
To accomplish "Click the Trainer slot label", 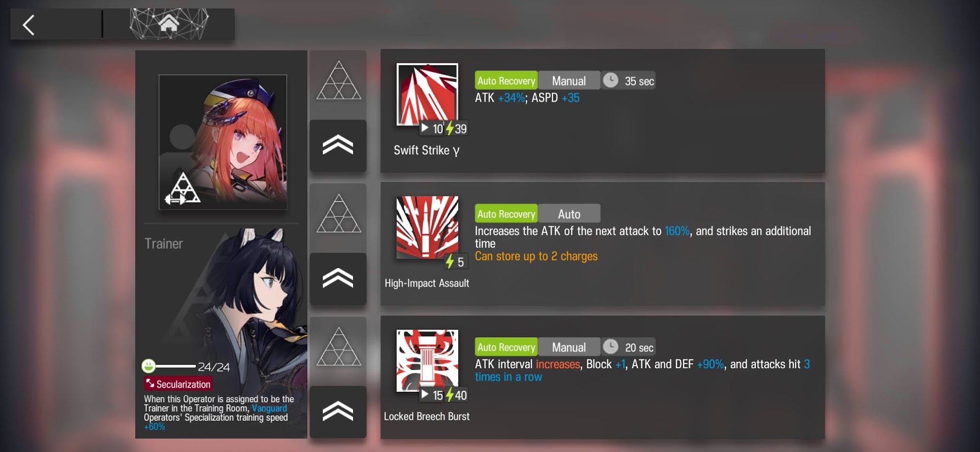I will 163,243.
